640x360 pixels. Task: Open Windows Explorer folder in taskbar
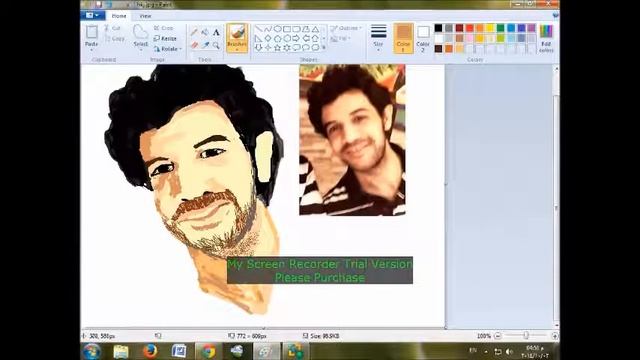pyautogui.click(x=121, y=351)
